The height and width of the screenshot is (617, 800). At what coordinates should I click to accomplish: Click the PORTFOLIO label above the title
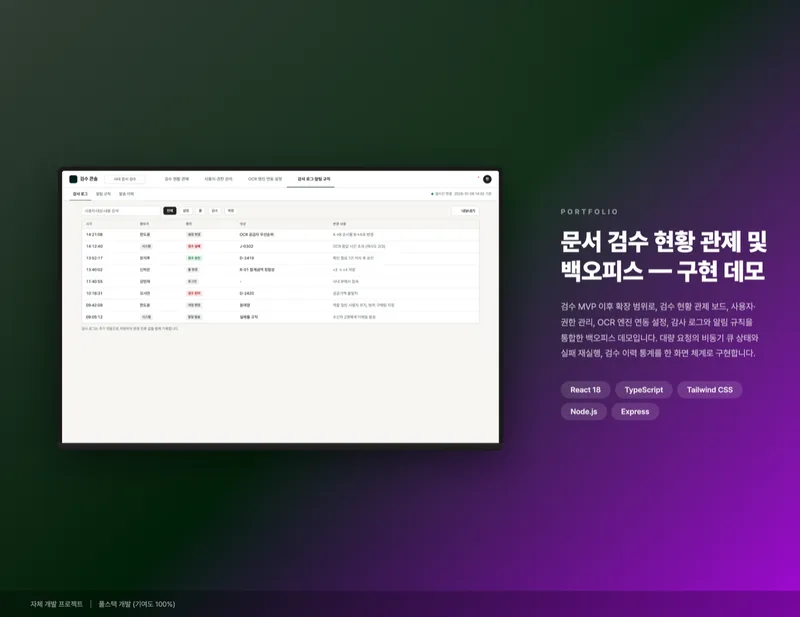click(589, 212)
